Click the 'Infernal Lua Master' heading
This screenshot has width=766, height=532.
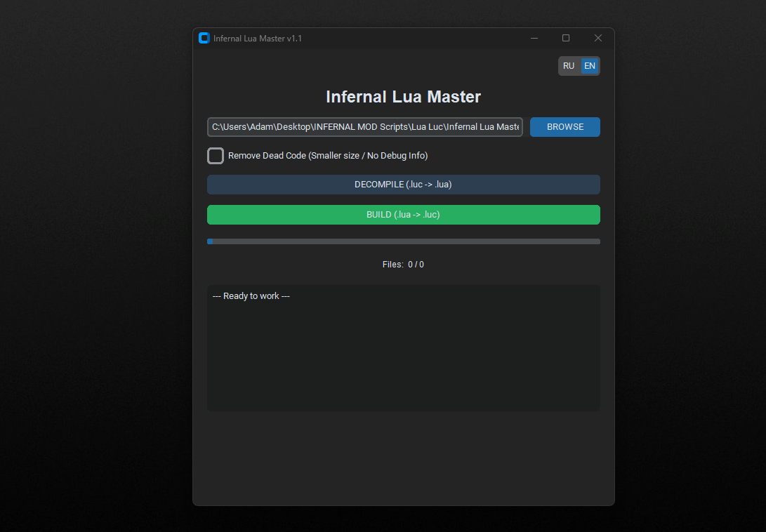404,97
